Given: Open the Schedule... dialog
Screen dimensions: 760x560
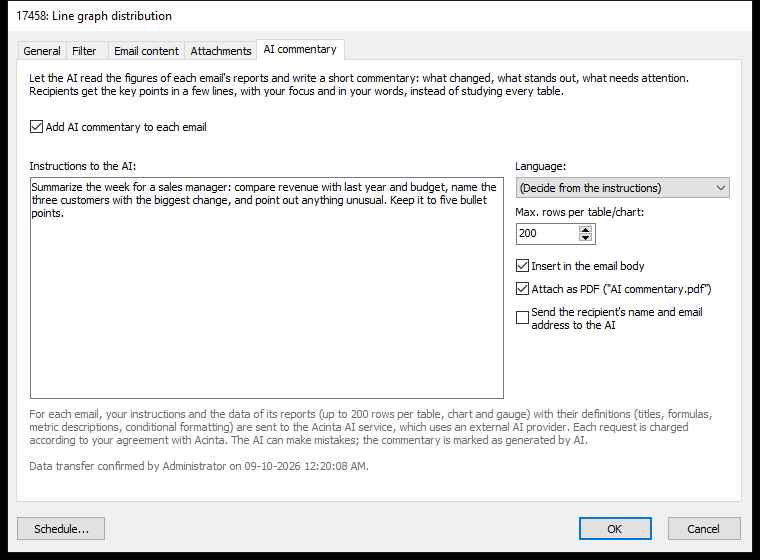Looking at the screenshot, I should pos(61,528).
